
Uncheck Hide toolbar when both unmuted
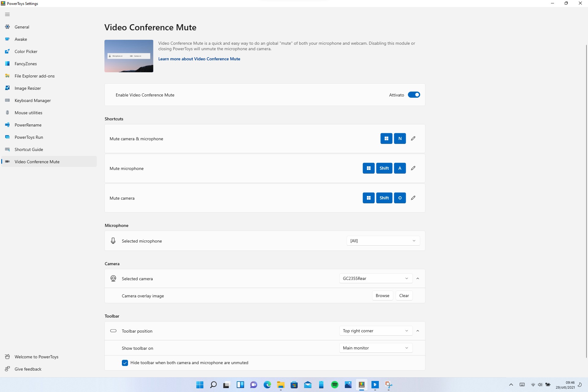[x=125, y=363]
